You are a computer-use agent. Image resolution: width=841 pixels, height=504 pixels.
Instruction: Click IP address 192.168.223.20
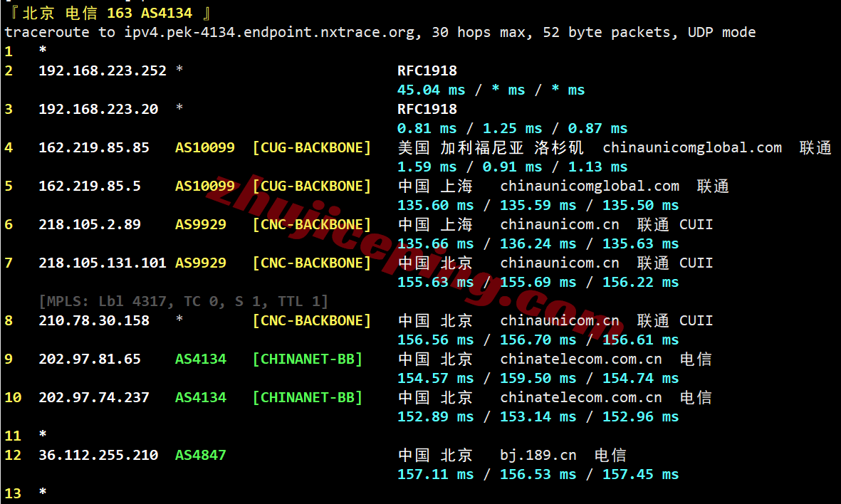pos(98,110)
